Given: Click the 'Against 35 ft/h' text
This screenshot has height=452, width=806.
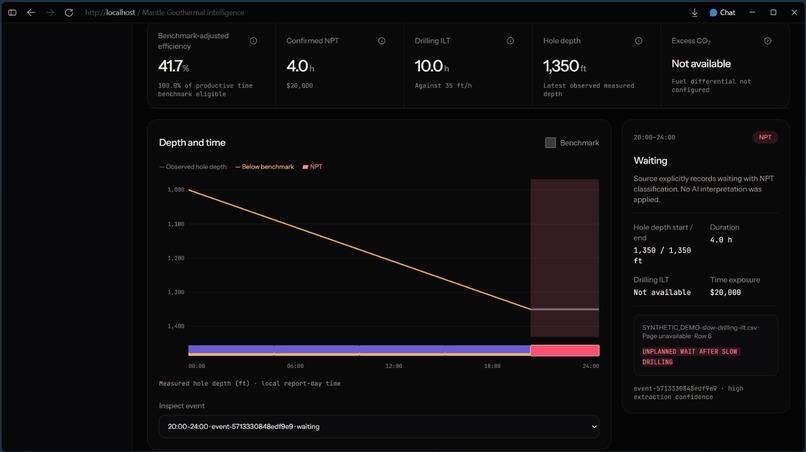Looking at the screenshot, I should coord(443,85).
